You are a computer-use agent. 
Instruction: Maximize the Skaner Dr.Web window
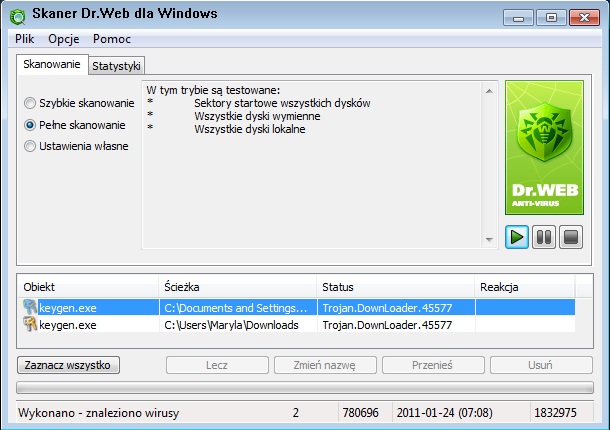pyautogui.click(x=551, y=18)
